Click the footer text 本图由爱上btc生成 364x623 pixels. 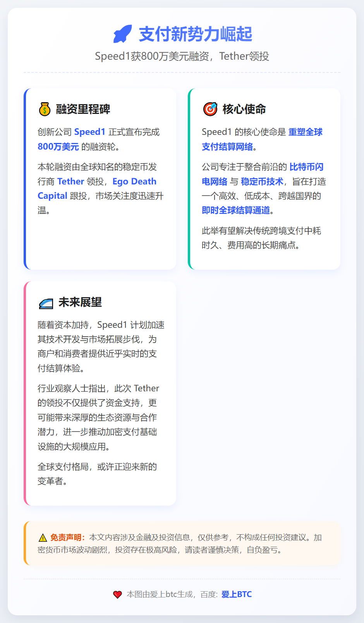[x=160, y=594]
